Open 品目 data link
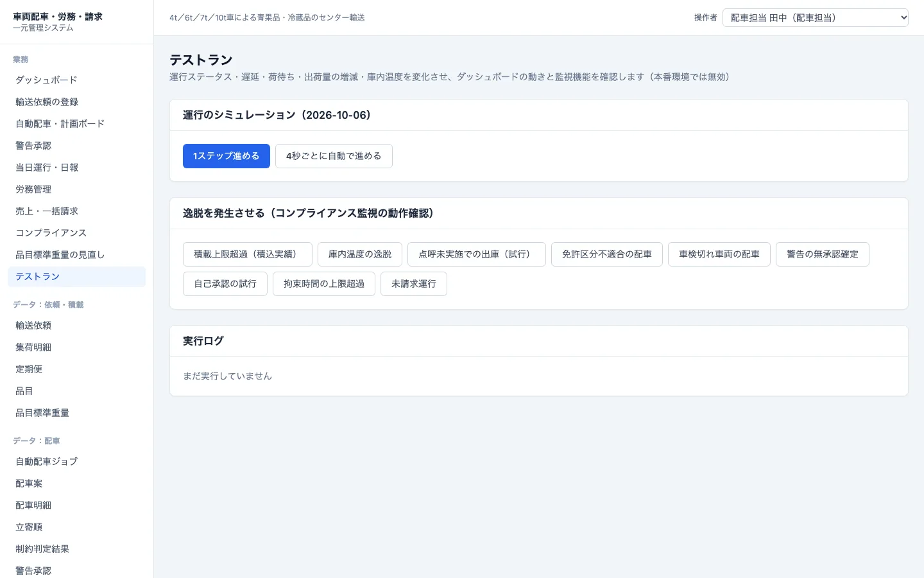Image resolution: width=924 pixels, height=578 pixels. 77,391
